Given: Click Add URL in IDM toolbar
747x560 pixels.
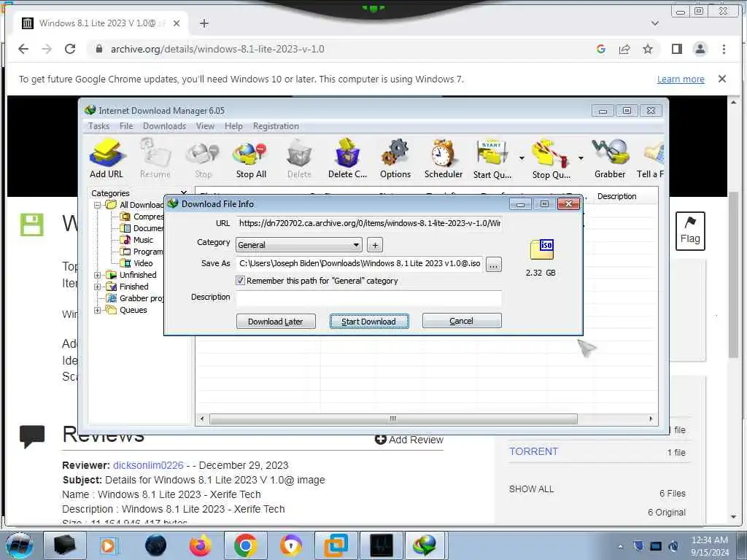Looking at the screenshot, I should point(107,158).
